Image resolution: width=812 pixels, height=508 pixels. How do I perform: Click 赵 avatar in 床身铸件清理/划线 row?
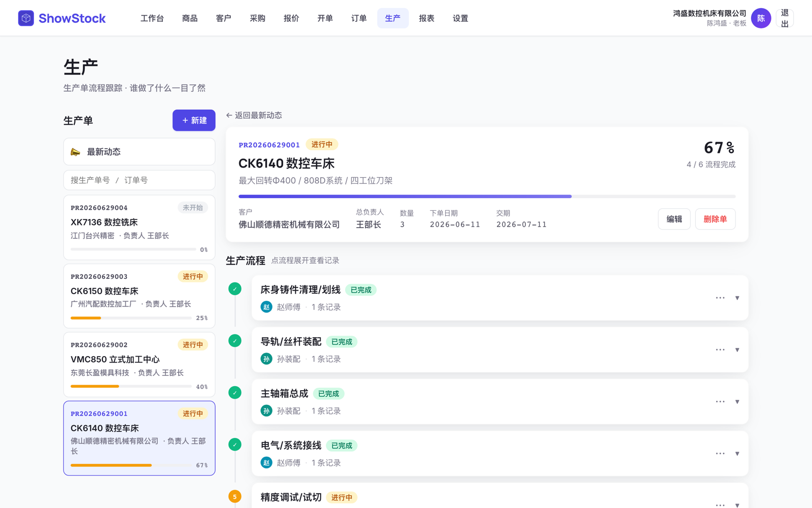tap(266, 307)
